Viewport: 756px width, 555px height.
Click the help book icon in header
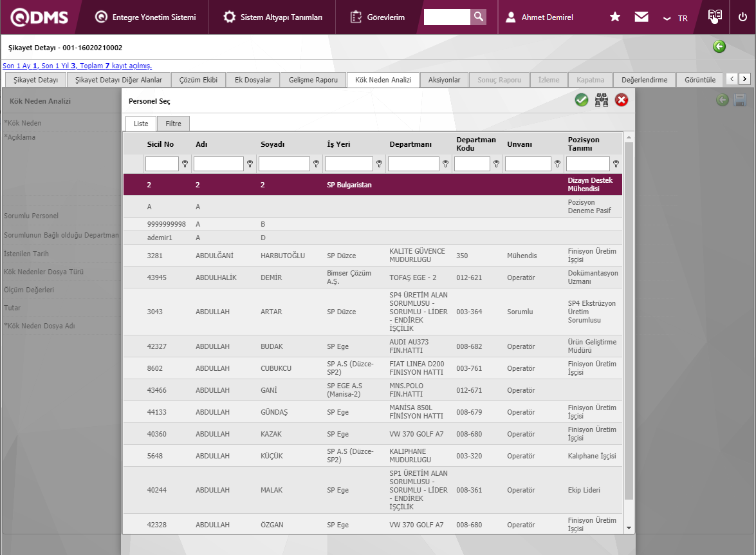point(714,16)
